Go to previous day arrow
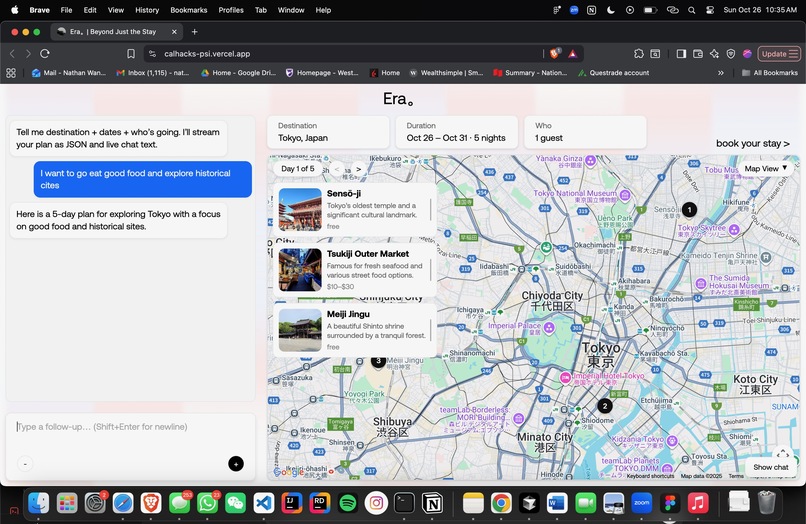The image size is (806, 524). pyautogui.click(x=337, y=169)
